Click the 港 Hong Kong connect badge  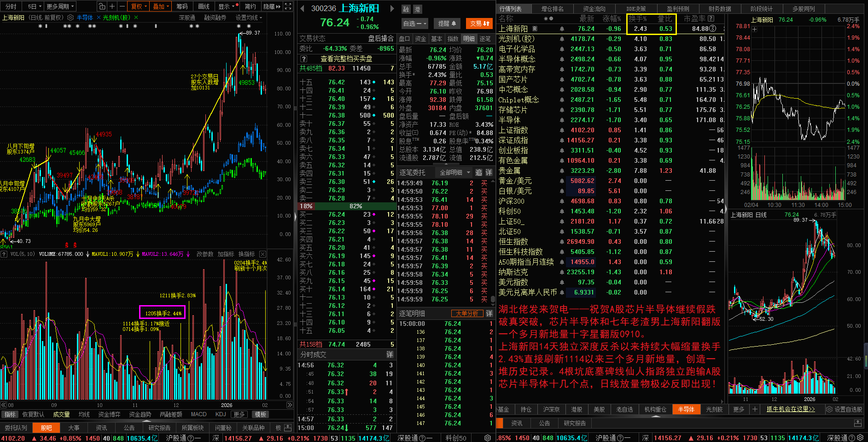pos(417,9)
